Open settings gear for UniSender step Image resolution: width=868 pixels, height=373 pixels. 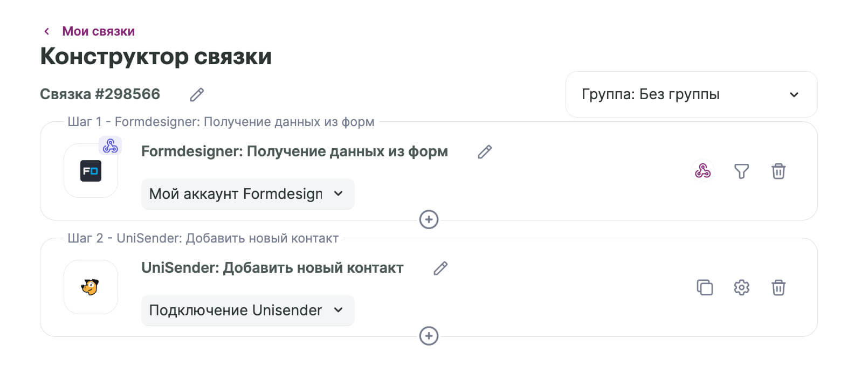click(x=742, y=287)
